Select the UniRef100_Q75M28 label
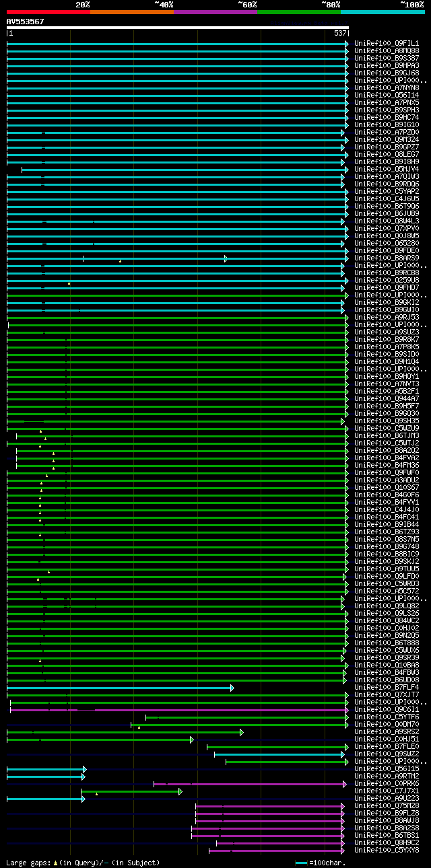431x868 pixels. point(387,805)
